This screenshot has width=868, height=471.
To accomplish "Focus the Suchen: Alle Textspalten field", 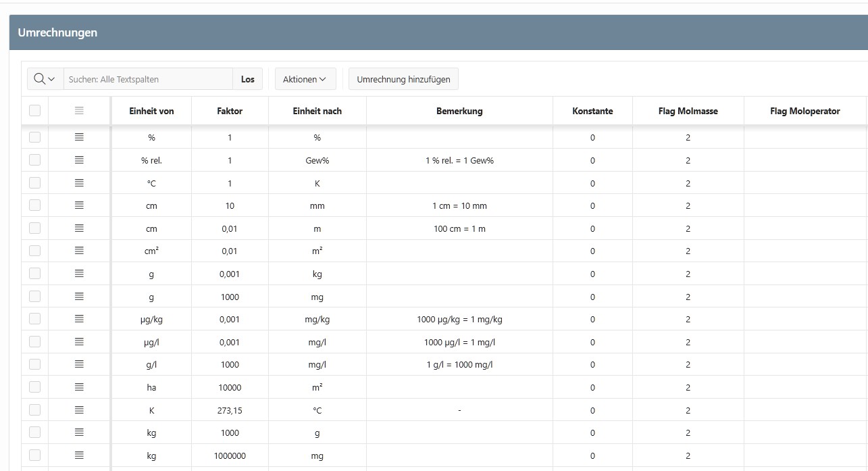I will tap(148, 79).
